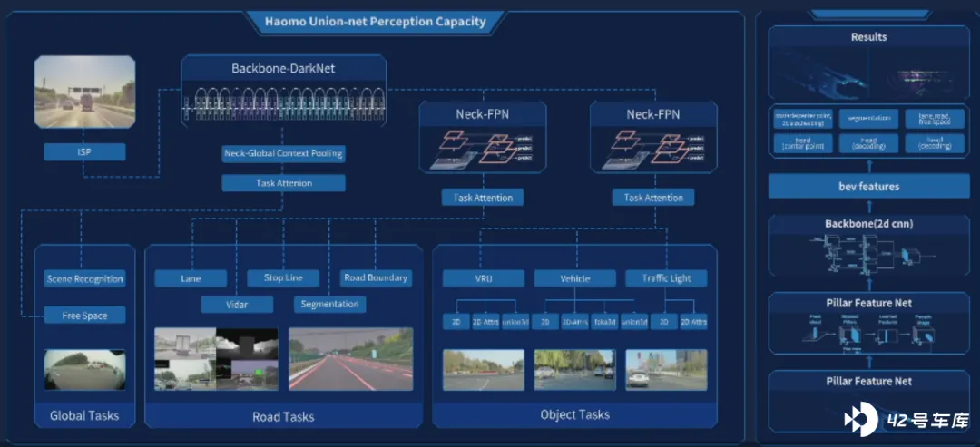Click the VRU box
This screenshot has width=980, height=447.
click(483, 278)
